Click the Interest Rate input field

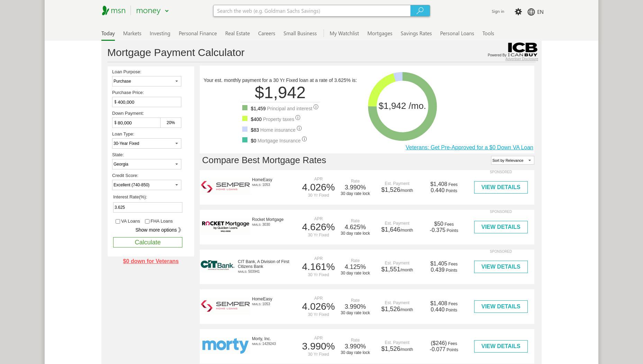[x=148, y=207]
